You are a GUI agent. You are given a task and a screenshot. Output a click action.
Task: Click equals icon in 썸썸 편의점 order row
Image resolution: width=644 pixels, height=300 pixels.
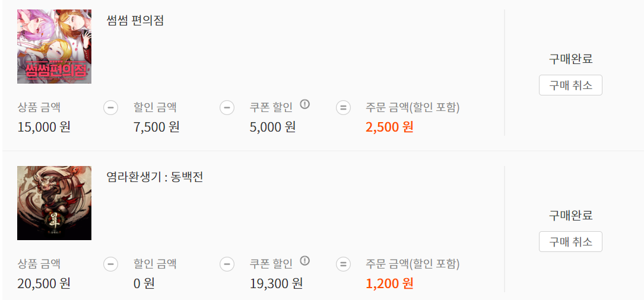click(343, 108)
